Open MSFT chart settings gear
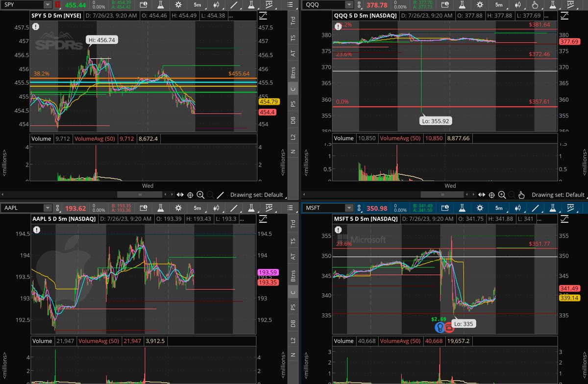 point(480,208)
